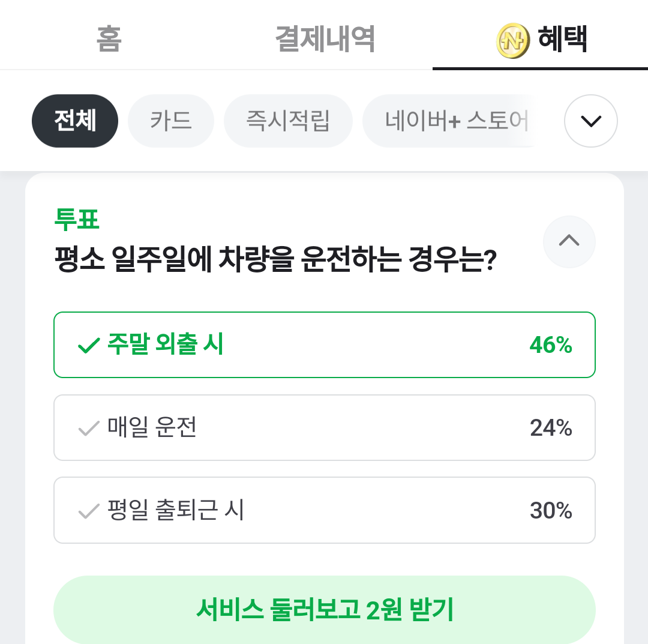Click the green 투표 label
This screenshot has width=648, height=644.
(76, 220)
